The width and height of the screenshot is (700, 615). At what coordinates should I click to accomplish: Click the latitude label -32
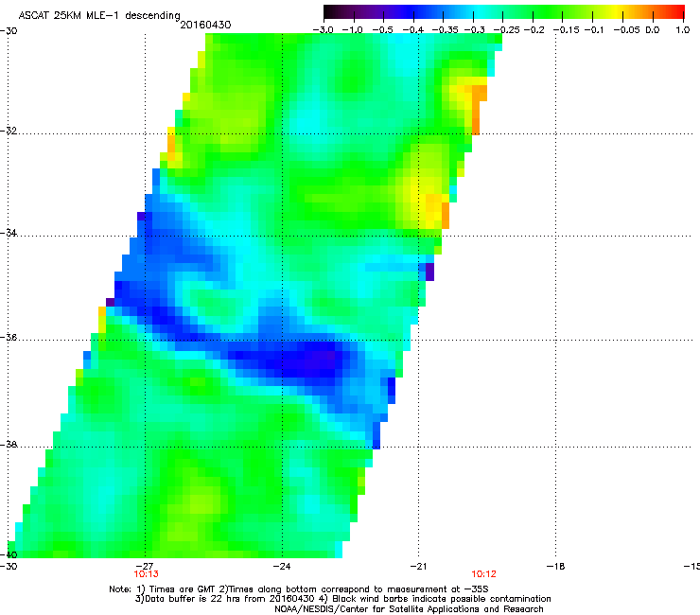pyautogui.click(x=9, y=131)
